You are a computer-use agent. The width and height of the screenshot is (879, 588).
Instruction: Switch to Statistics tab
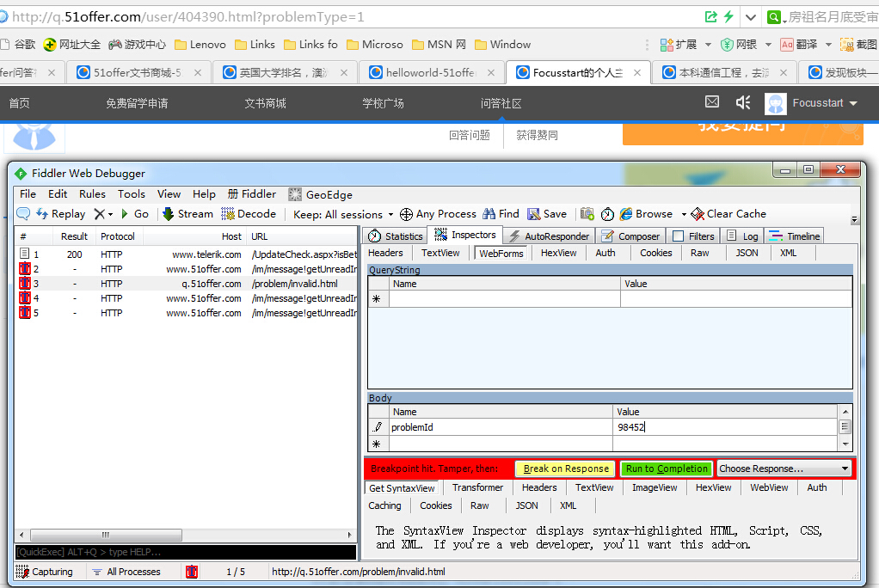click(x=396, y=236)
